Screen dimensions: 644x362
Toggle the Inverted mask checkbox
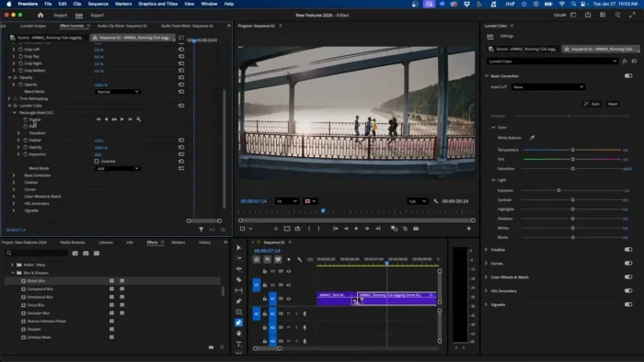coord(97,161)
